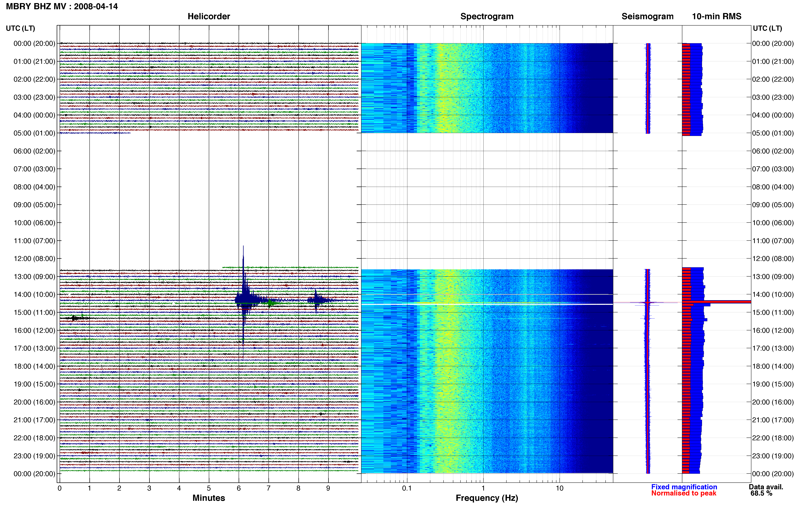812x508 pixels.
Task: Click right-axis time label '03:00 (23:00)'
Action: (x=773, y=97)
